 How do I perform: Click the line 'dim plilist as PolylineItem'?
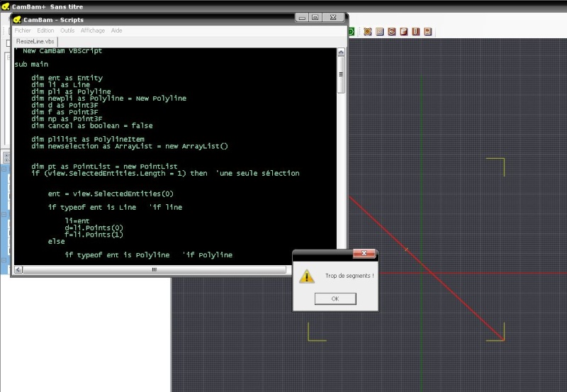[88, 139]
